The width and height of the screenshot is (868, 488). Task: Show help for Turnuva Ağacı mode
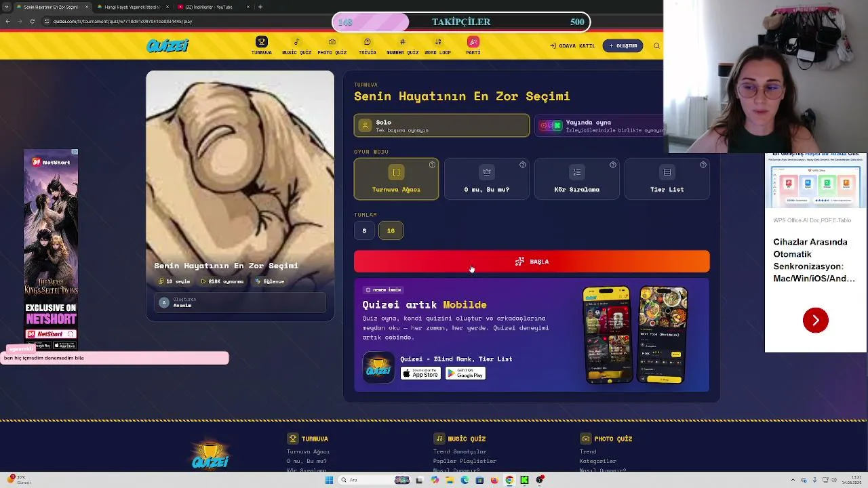pyautogui.click(x=432, y=165)
